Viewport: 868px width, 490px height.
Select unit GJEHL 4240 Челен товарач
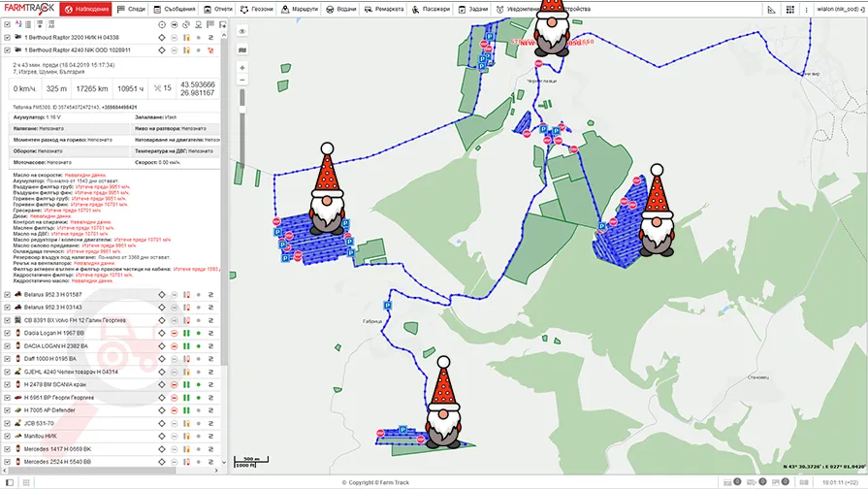pyautogui.click(x=71, y=372)
